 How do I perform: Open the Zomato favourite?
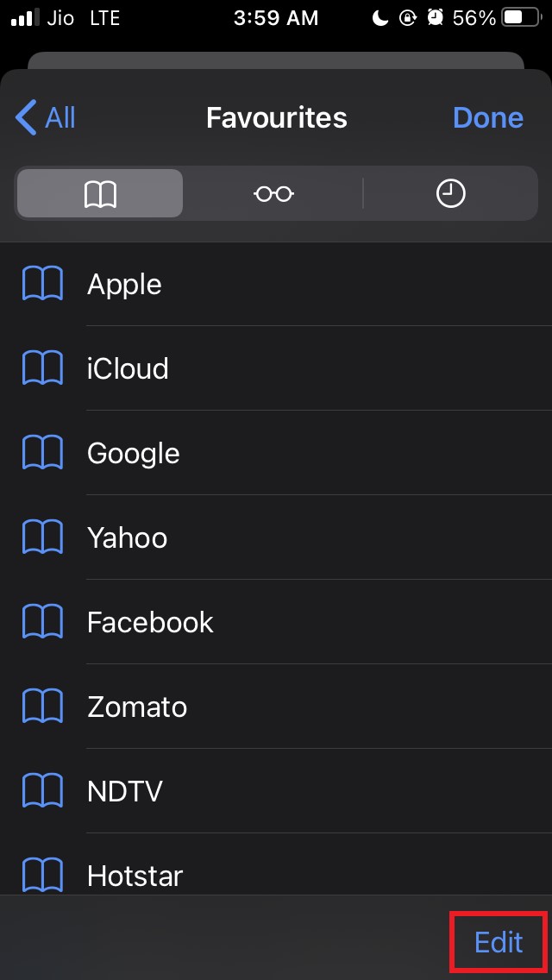(136, 706)
